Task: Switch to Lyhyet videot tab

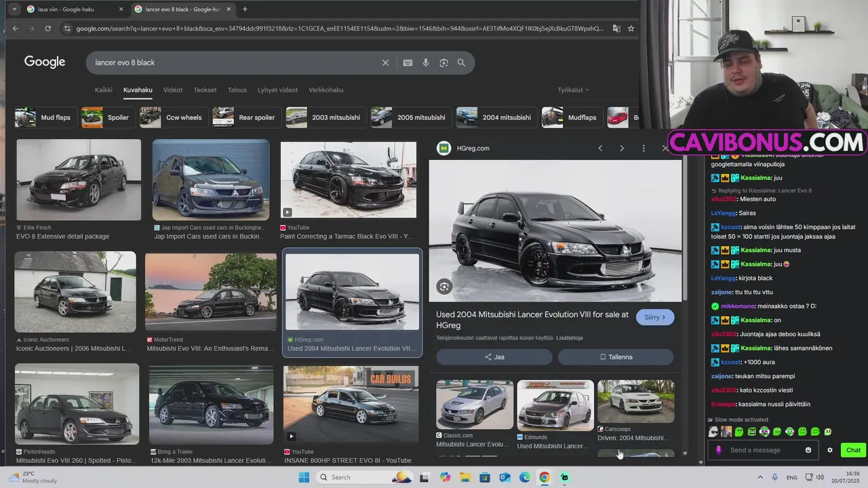Action: tap(277, 89)
